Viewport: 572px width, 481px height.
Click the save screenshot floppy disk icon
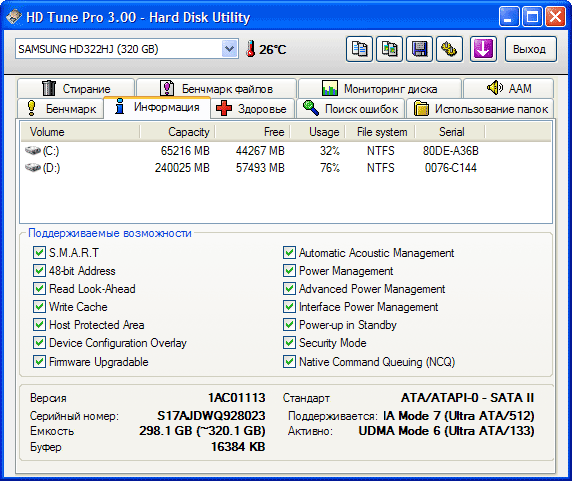419,49
